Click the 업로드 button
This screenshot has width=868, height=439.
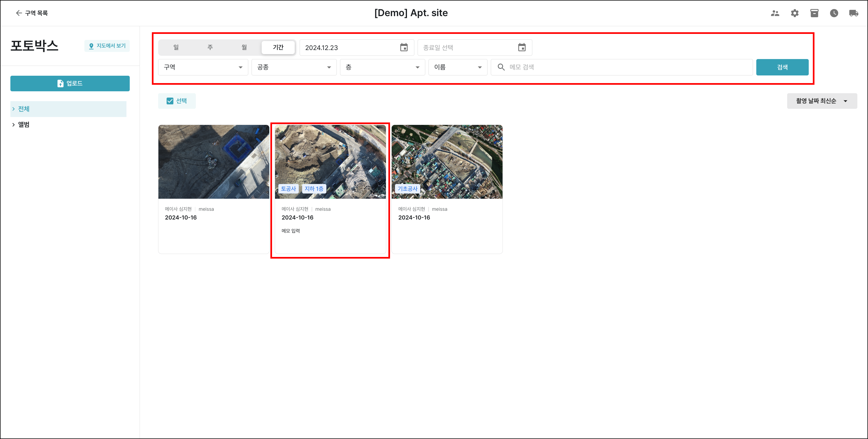[70, 83]
